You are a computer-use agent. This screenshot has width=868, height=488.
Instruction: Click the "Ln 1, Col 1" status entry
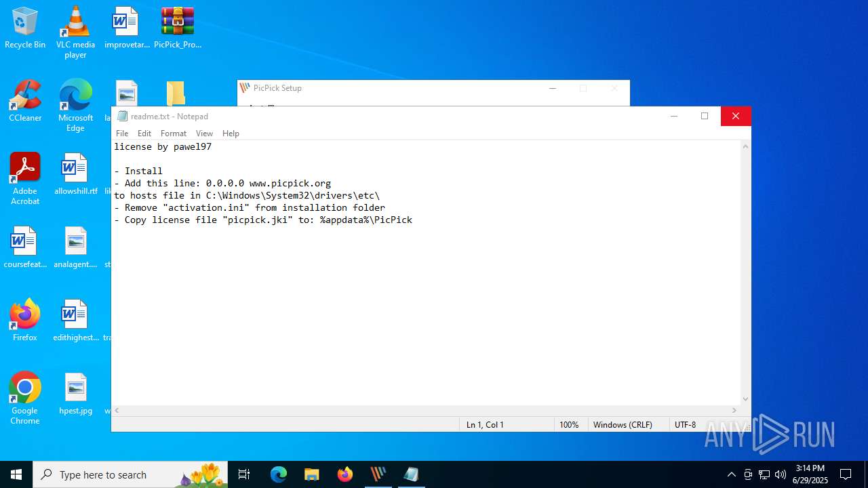click(x=485, y=424)
